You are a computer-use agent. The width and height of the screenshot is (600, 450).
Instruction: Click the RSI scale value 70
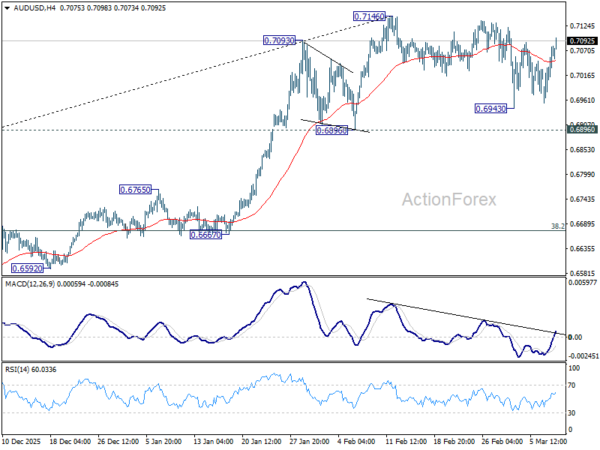pyautogui.click(x=572, y=385)
